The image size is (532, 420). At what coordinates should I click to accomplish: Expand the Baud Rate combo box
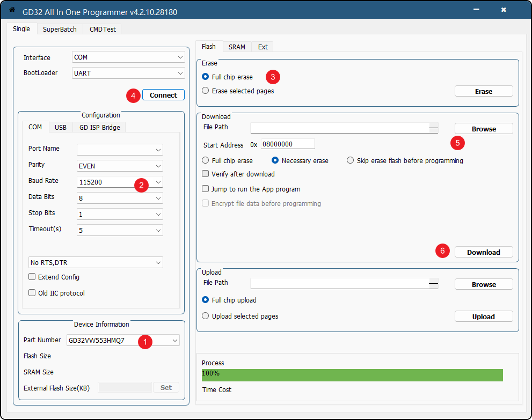click(158, 182)
